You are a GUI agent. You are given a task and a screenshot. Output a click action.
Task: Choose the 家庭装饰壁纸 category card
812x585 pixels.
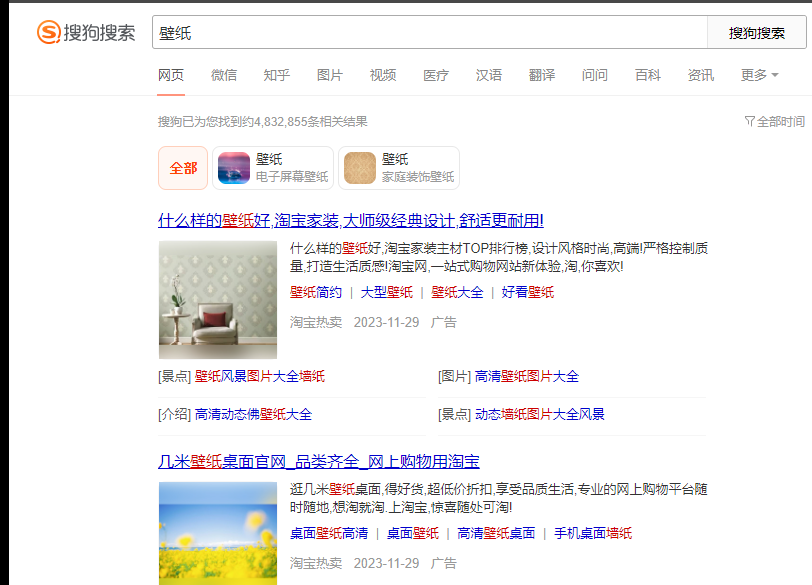point(399,168)
